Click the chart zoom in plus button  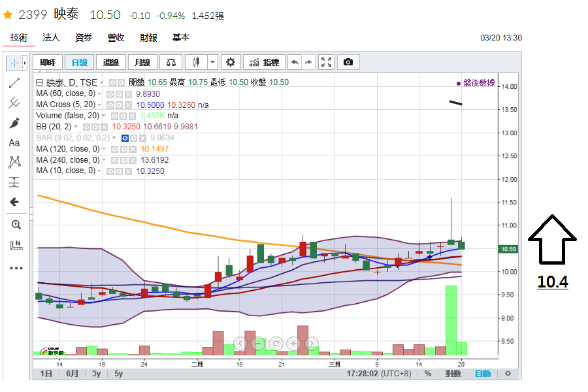click(x=293, y=343)
